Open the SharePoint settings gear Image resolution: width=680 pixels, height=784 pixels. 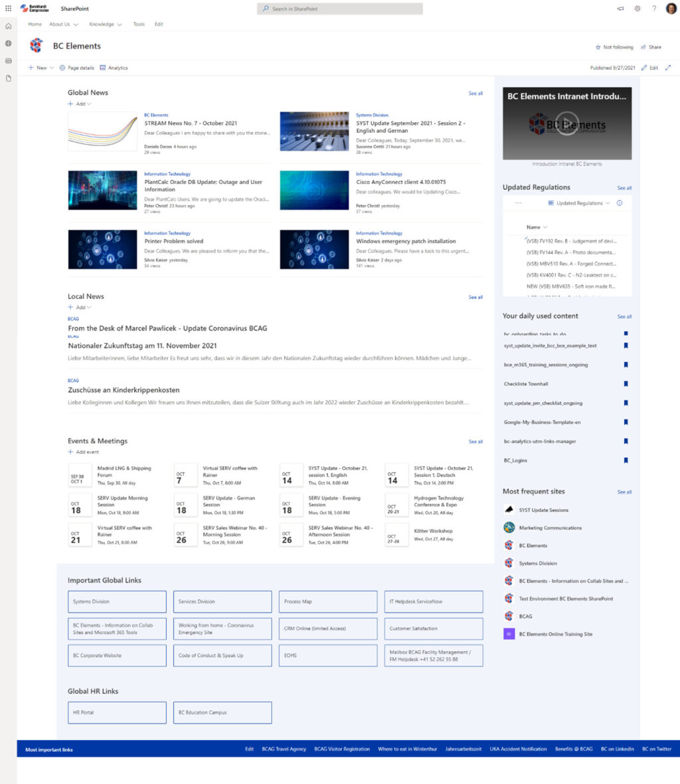pos(637,9)
